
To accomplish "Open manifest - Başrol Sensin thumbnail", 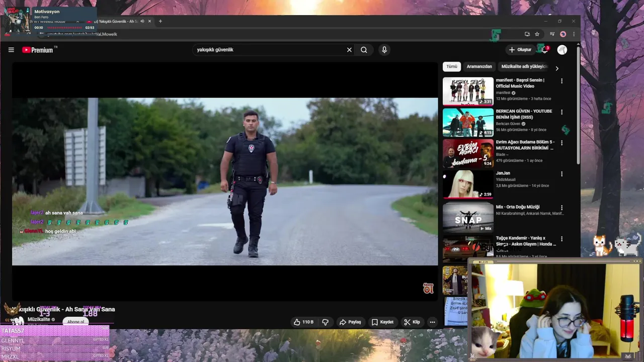I will [x=468, y=91].
